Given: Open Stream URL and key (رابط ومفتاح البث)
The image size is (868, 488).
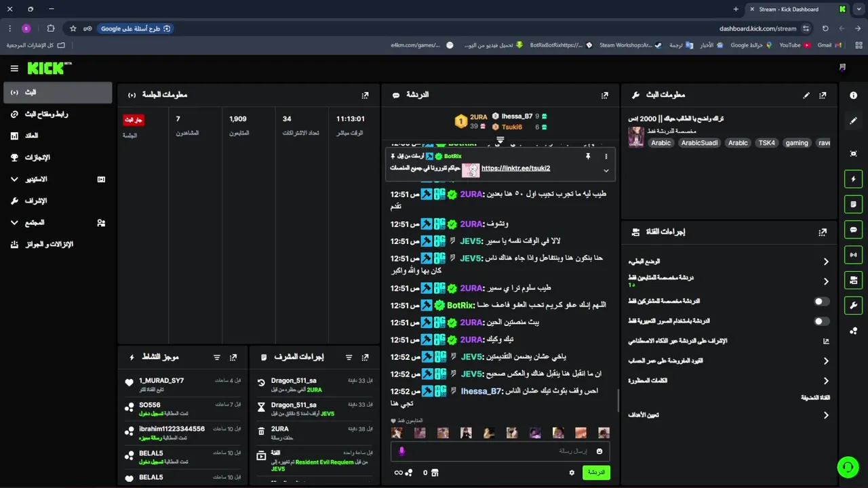Looking at the screenshot, I should [58, 114].
